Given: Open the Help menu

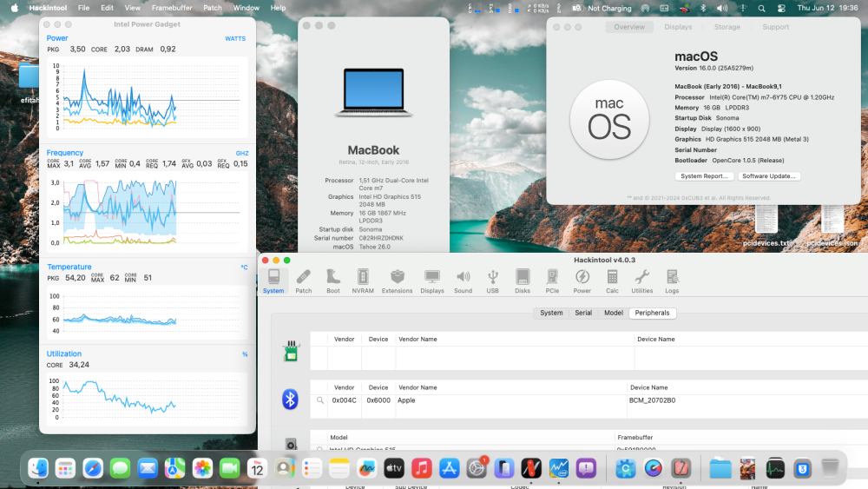Looking at the screenshot, I should (278, 8).
